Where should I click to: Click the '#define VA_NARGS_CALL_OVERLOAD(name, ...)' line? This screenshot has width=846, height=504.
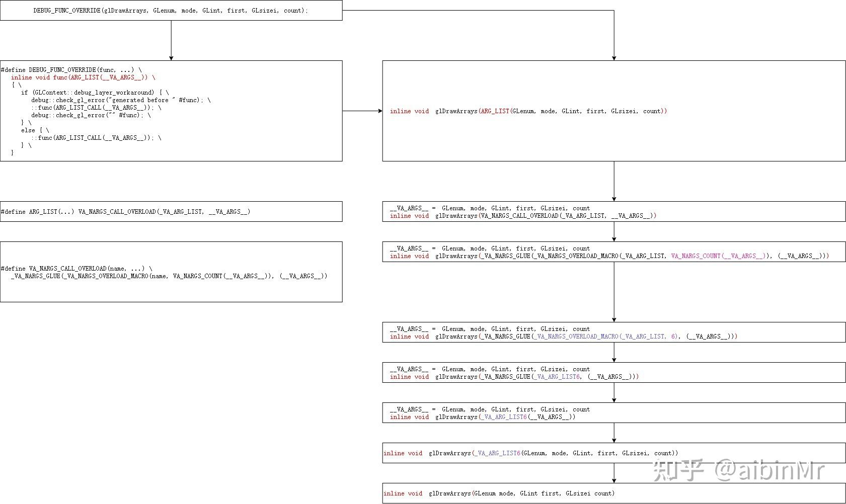[76, 269]
